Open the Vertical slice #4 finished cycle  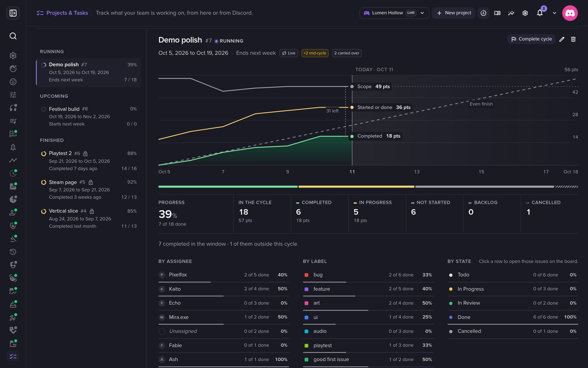89,219
